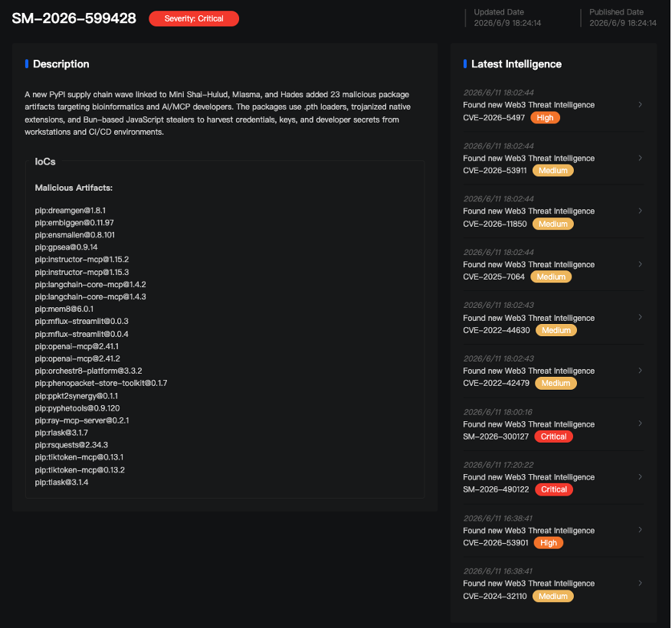Screen dimensions: 672x628
Task: Select the pip:rsquests@2.34.3 artifact
Action: tap(71, 445)
